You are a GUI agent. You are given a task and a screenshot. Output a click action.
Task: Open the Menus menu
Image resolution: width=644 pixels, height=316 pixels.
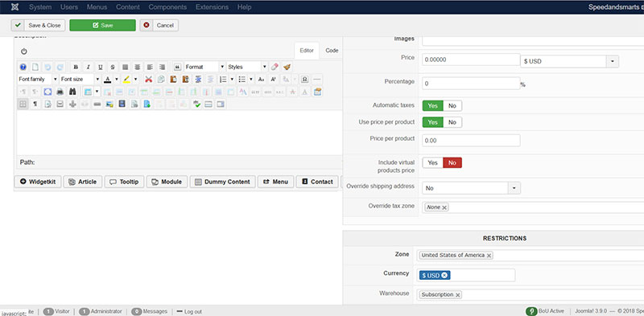pyautogui.click(x=97, y=7)
